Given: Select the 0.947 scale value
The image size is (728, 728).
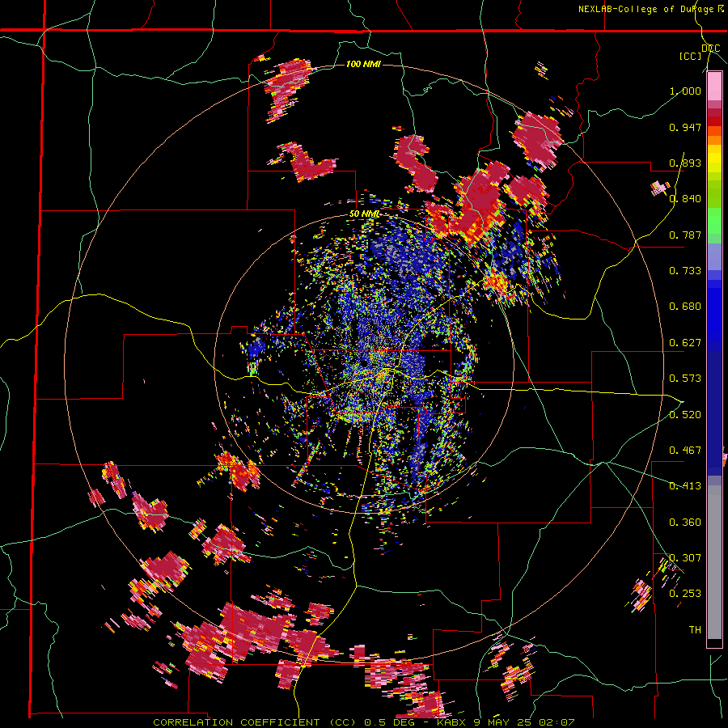Looking at the screenshot, I should [685, 127].
